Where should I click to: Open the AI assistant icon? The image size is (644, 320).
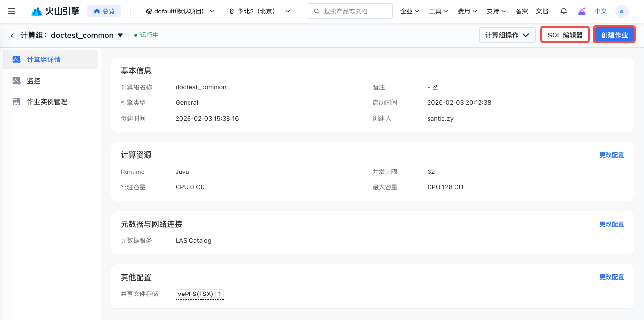coord(582,11)
